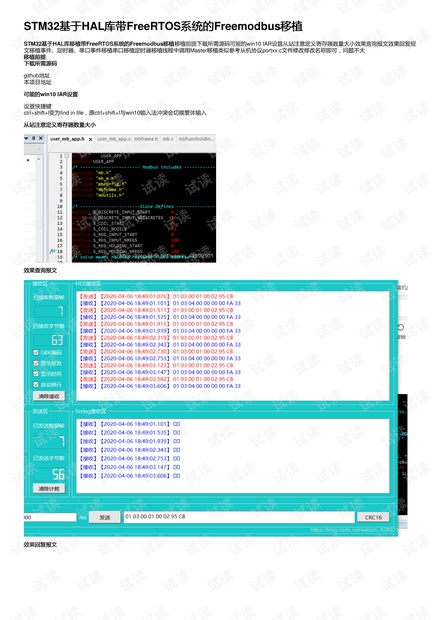Open the workspace panel dropdown arrow menu
Screen dimensions: 440x620
point(26,138)
